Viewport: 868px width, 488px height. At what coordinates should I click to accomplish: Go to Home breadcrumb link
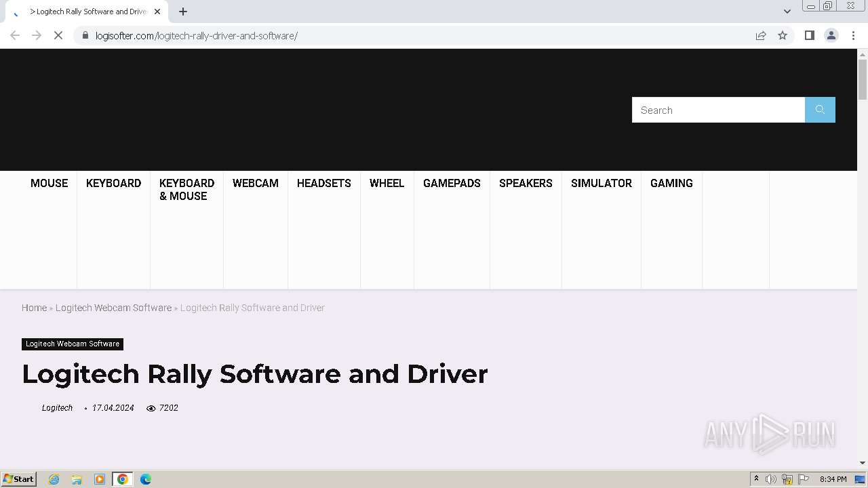(34, 308)
